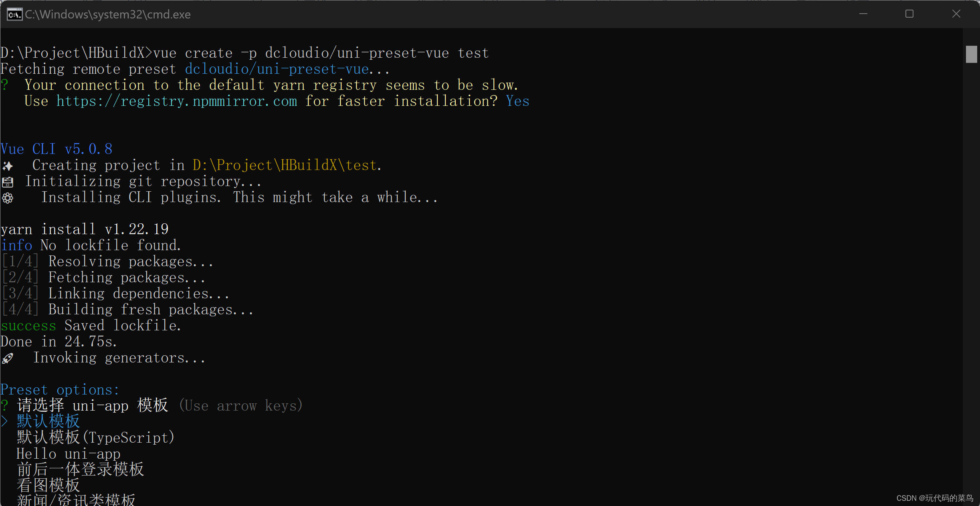The image size is (980, 506).
Task: Click the green question mark before template prompt
Action: tap(4, 406)
